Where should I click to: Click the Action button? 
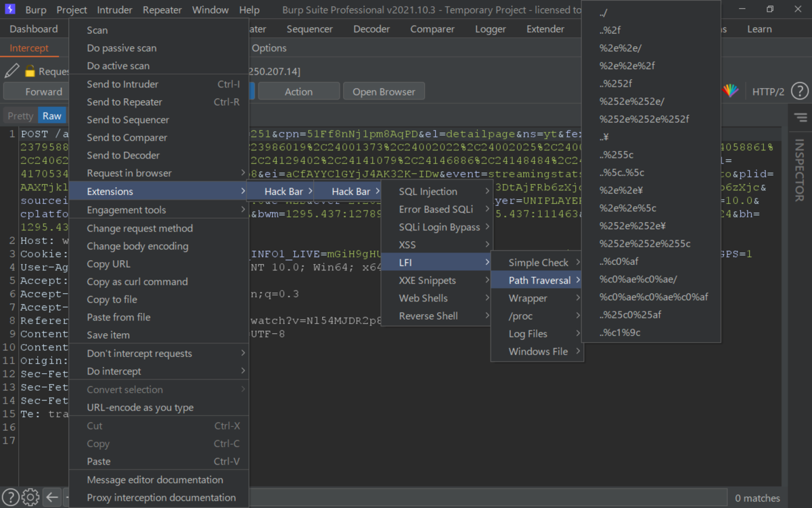(x=298, y=91)
